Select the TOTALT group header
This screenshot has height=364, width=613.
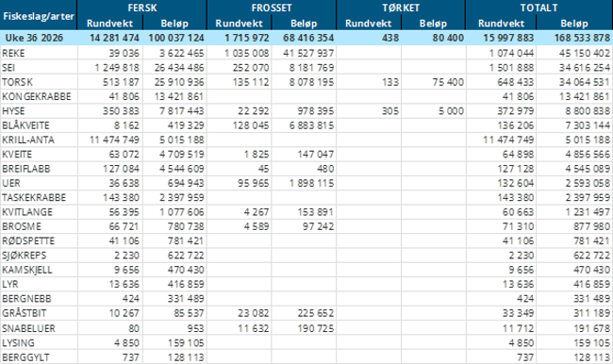(538, 8)
